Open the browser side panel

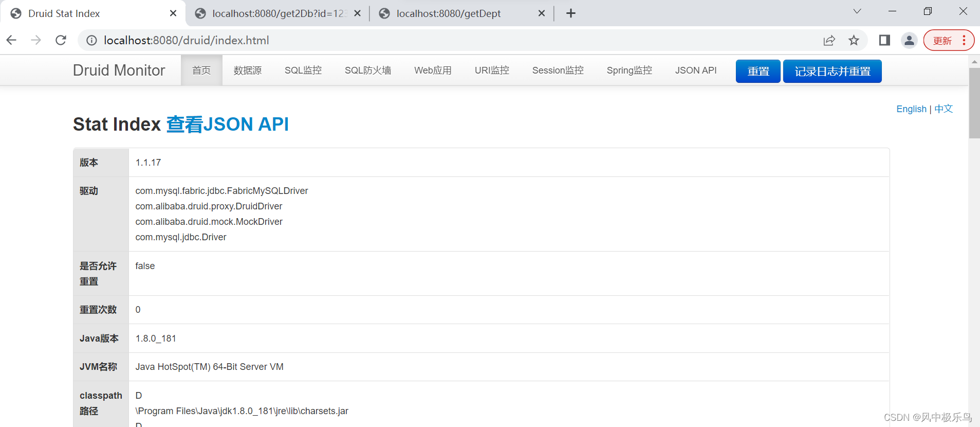pyautogui.click(x=884, y=40)
